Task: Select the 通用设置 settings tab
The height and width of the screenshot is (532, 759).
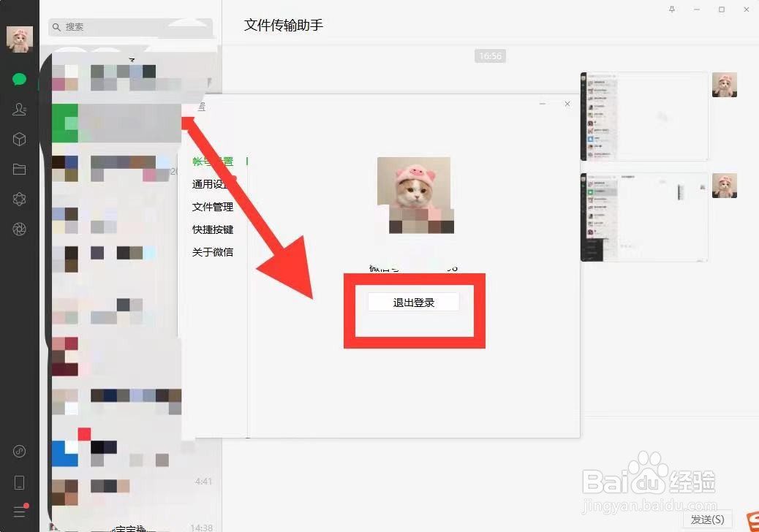Action: (213, 184)
